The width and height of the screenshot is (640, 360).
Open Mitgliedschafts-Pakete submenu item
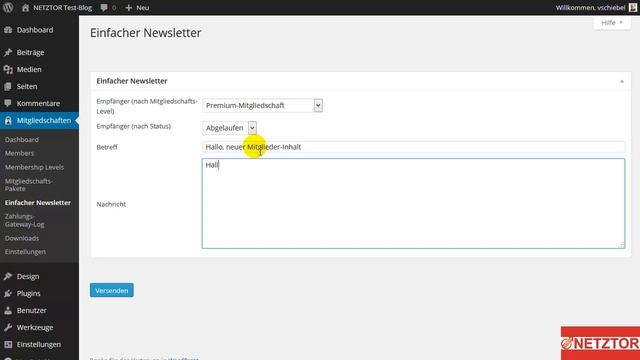tap(29, 184)
